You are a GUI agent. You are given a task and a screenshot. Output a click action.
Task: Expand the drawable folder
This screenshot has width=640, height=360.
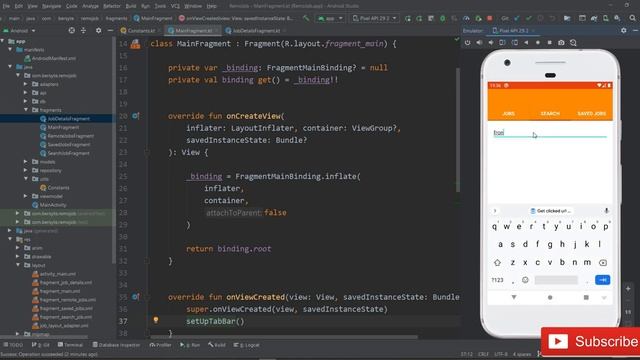click(18, 256)
